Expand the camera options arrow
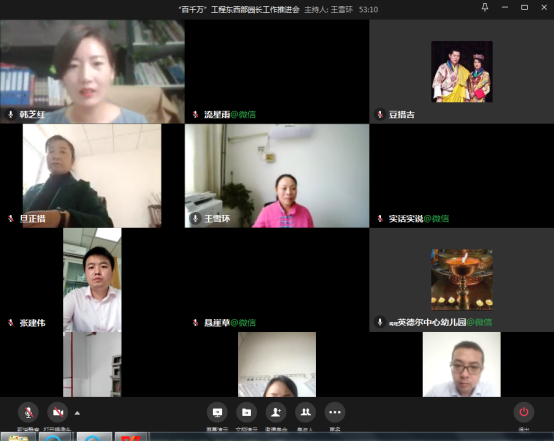Image resolution: width=554 pixels, height=442 pixels. click(77, 413)
